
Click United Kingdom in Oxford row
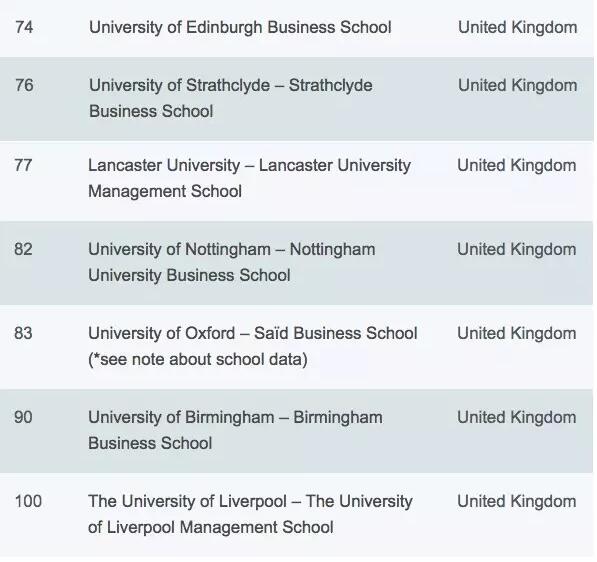click(x=517, y=333)
